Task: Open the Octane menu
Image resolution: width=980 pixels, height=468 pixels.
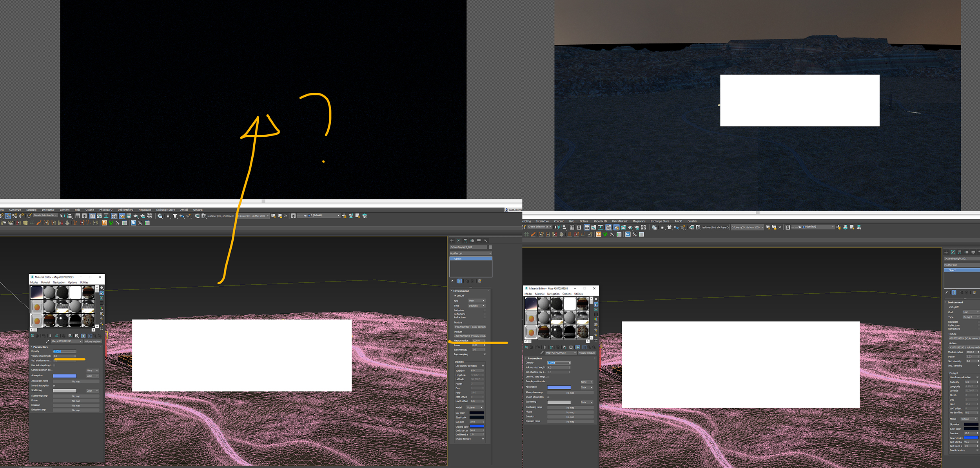Action: [x=90, y=210]
